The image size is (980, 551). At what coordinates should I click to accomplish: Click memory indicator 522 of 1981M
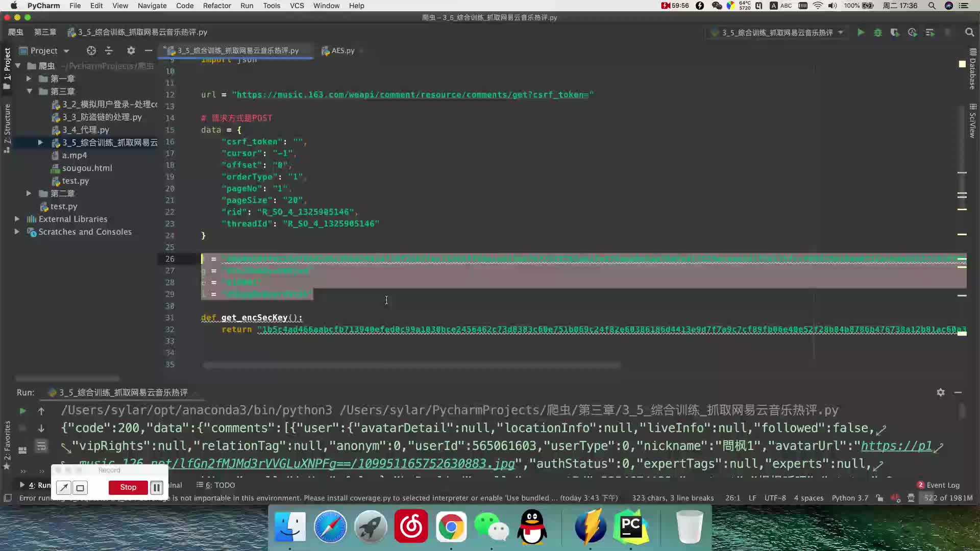click(948, 498)
